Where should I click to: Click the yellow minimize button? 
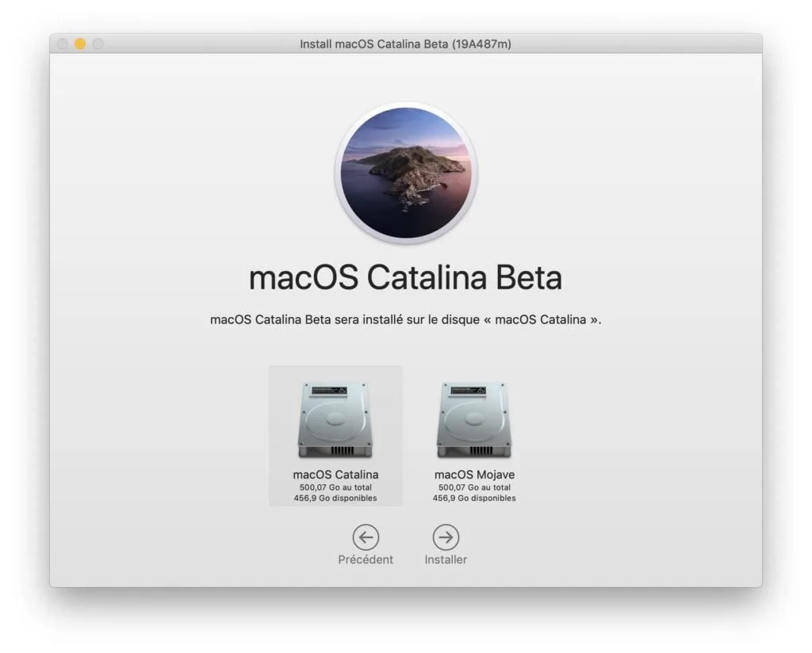tap(79, 45)
